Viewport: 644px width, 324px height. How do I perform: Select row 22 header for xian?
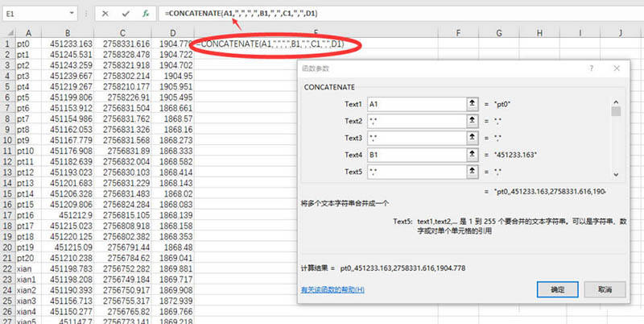[7, 268]
